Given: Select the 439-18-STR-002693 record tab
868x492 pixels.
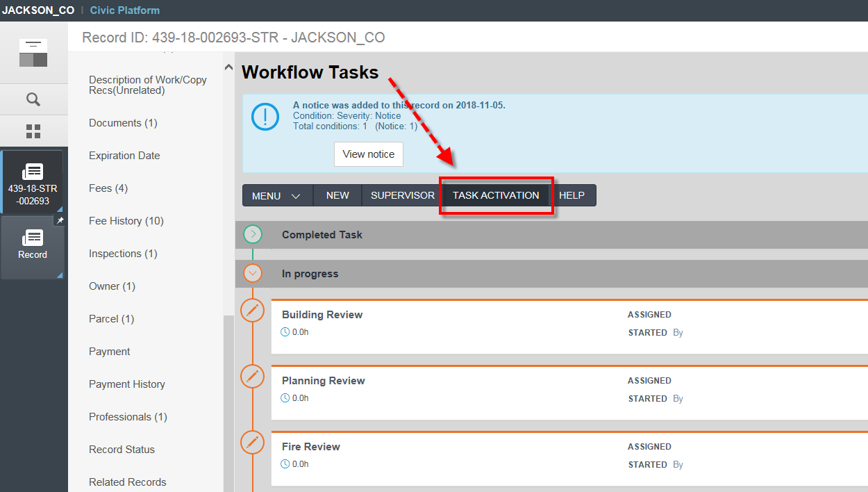Looking at the screenshot, I should [33, 183].
